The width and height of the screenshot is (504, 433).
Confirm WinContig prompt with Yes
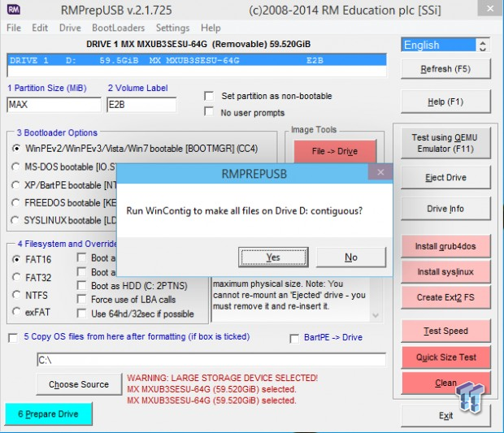tap(273, 258)
